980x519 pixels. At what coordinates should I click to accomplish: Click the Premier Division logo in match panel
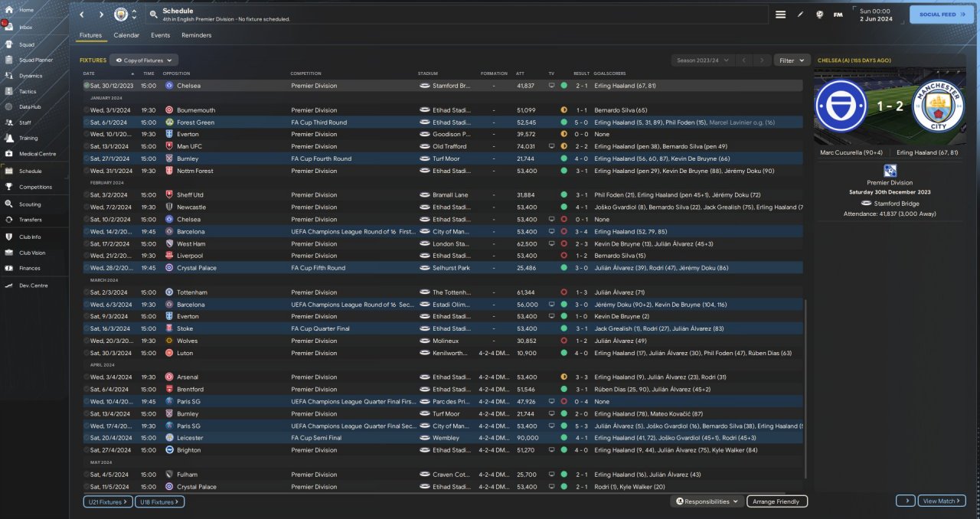pyautogui.click(x=890, y=171)
